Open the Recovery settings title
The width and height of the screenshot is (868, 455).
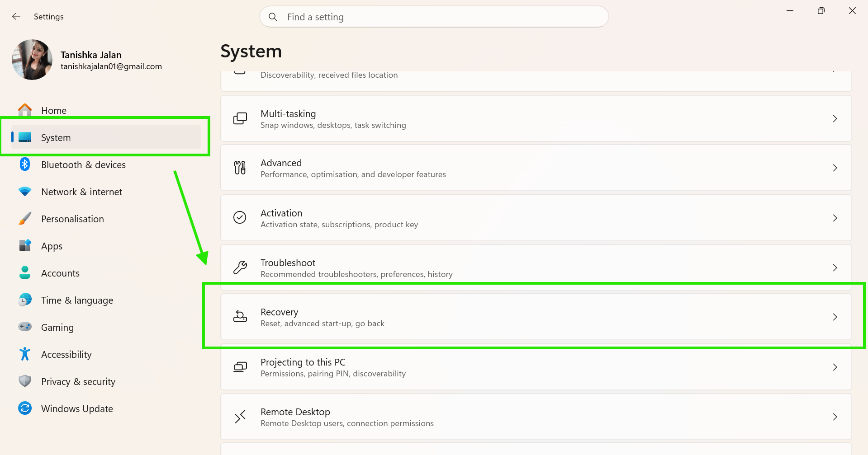pos(279,312)
